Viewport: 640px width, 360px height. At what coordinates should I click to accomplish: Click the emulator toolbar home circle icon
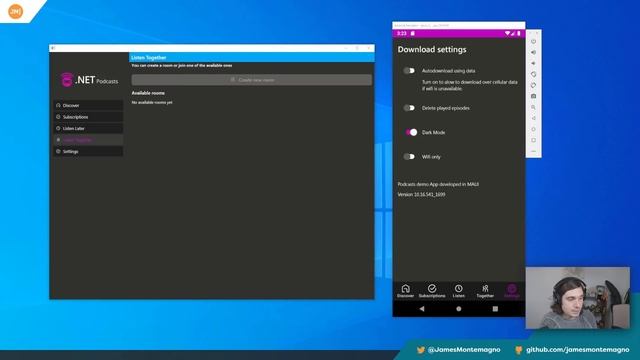point(533,129)
